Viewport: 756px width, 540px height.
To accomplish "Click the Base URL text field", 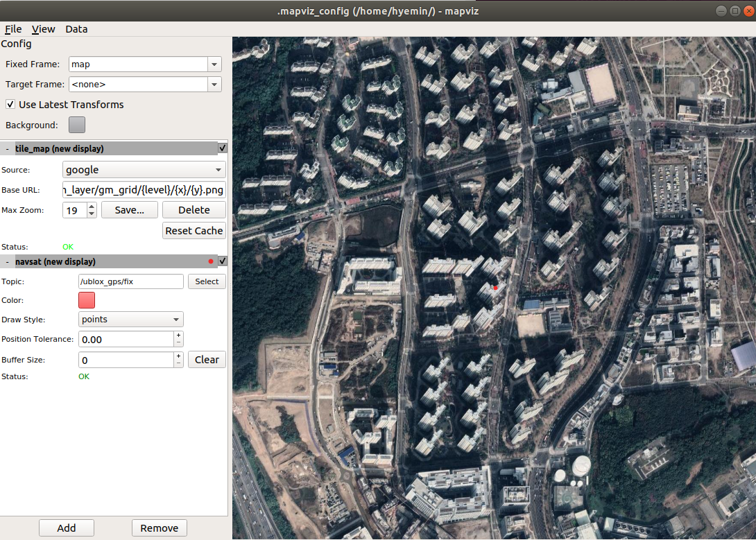I will pyautogui.click(x=144, y=190).
